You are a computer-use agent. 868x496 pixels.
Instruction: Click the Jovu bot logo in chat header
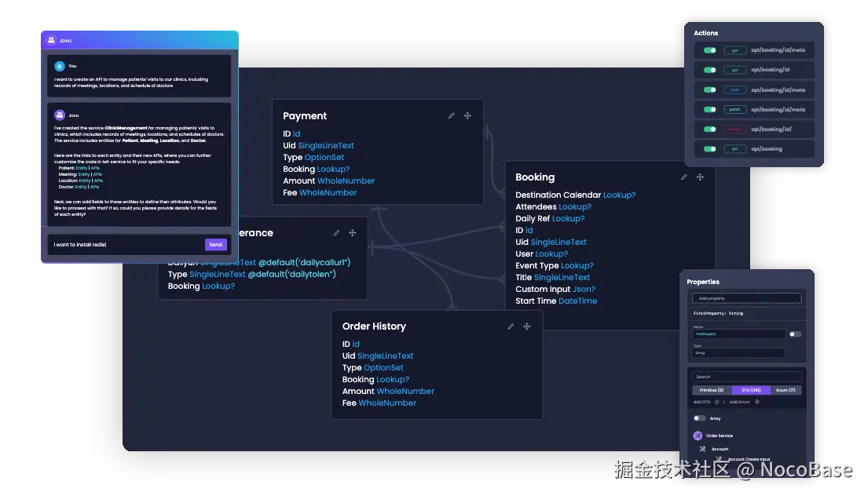51,40
